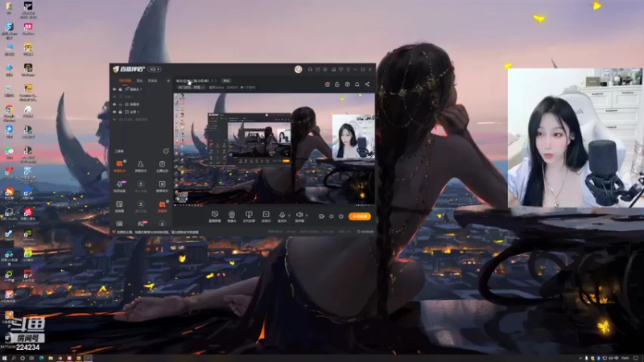Open the pill-shaped dropdown beside the app logo

coord(155,69)
